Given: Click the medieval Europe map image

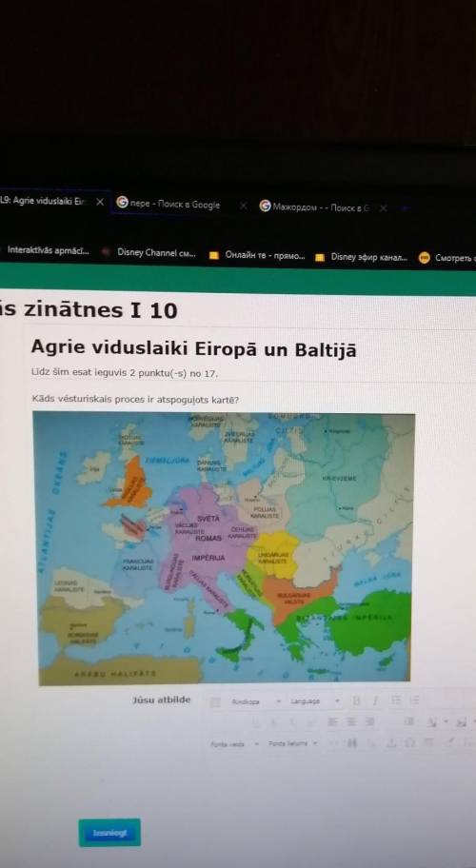Looking at the screenshot, I should (224, 548).
